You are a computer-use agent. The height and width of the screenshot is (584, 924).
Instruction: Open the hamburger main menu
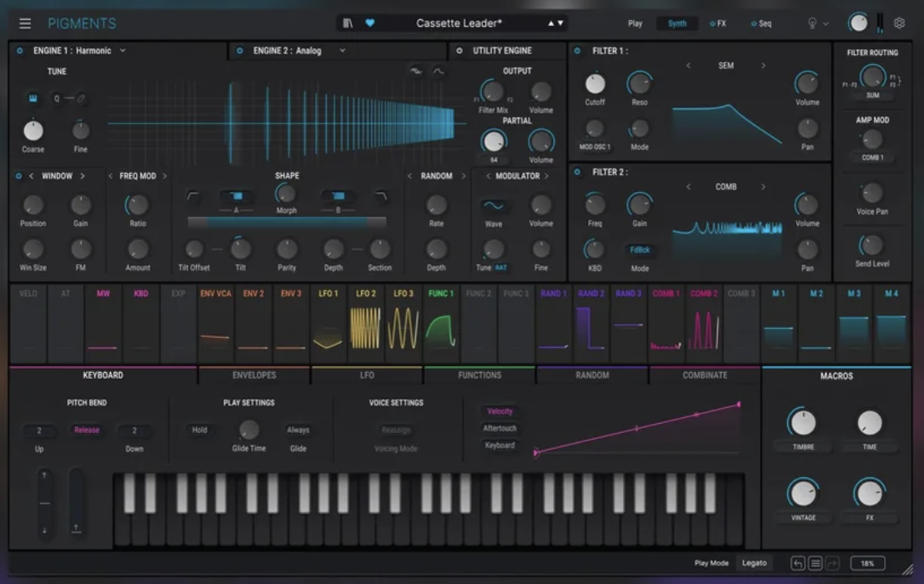pyautogui.click(x=25, y=23)
